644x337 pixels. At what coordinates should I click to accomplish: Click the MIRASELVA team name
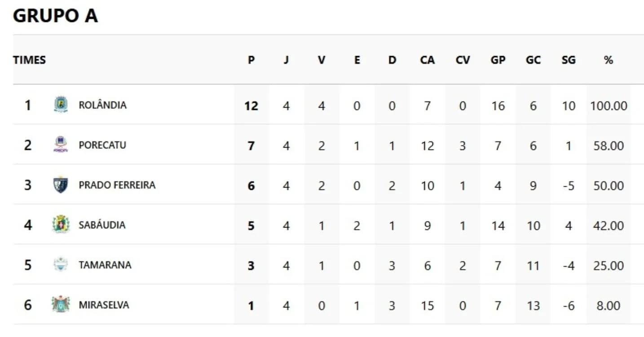(x=104, y=305)
